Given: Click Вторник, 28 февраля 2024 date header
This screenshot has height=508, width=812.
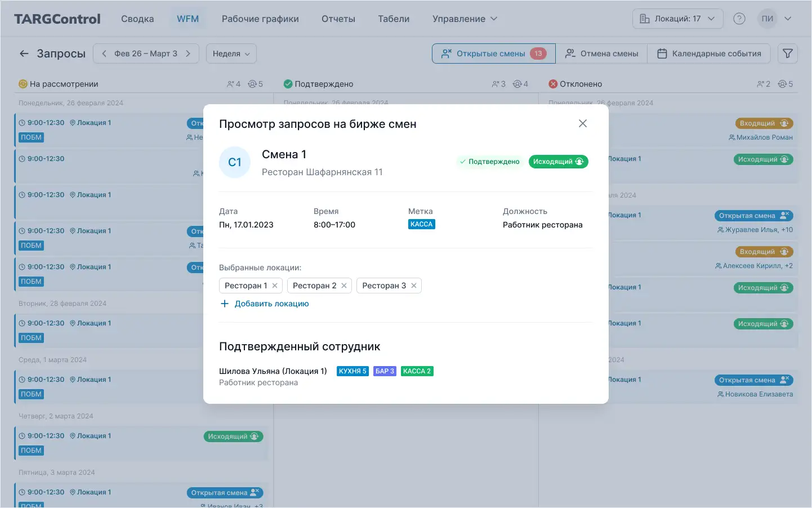Looking at the screenshot, I should point(63,304).
